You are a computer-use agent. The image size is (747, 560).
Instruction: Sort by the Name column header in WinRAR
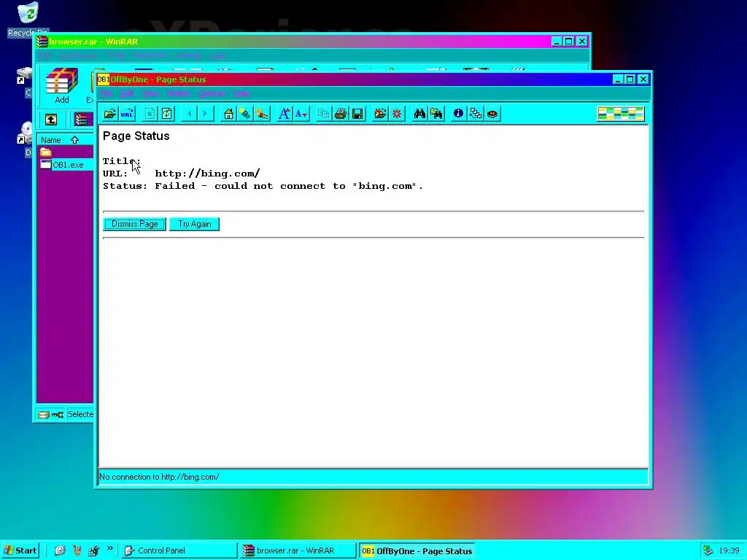pyautogui.click(x=65, y=140)
